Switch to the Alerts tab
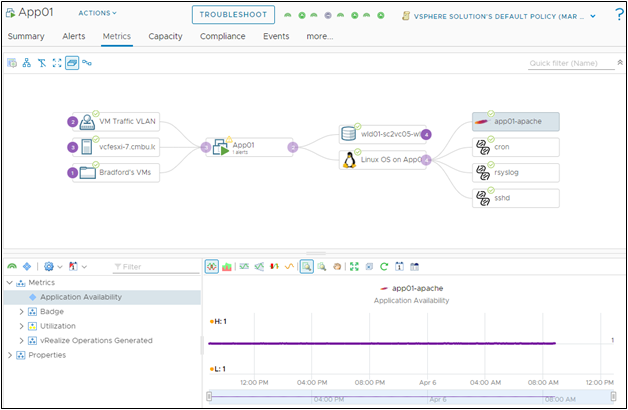Image resolution: width=628 pixels, height=410 pixels. coord(74,36)
